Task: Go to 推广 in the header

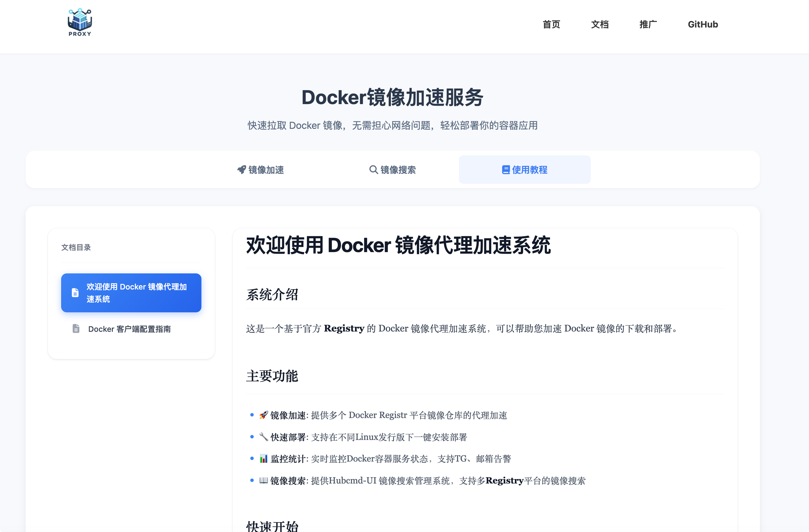Action: 648,24
